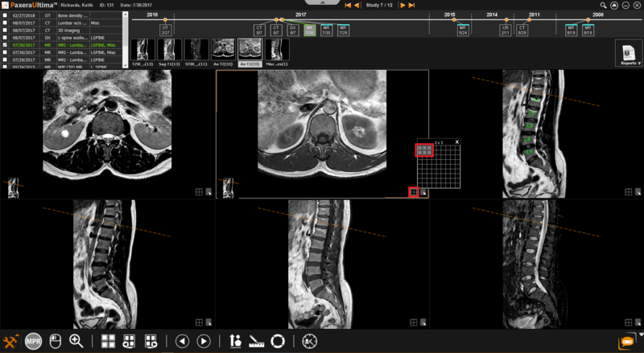Select the 2x3 layout cell in grid
Screen dimensions: 644x353
[x=430, y=153]
